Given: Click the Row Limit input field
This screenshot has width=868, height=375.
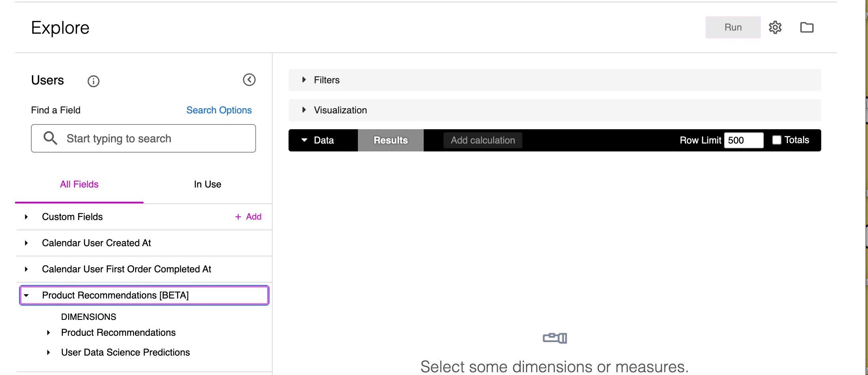Looking at the screenshot, I should 744,140.
